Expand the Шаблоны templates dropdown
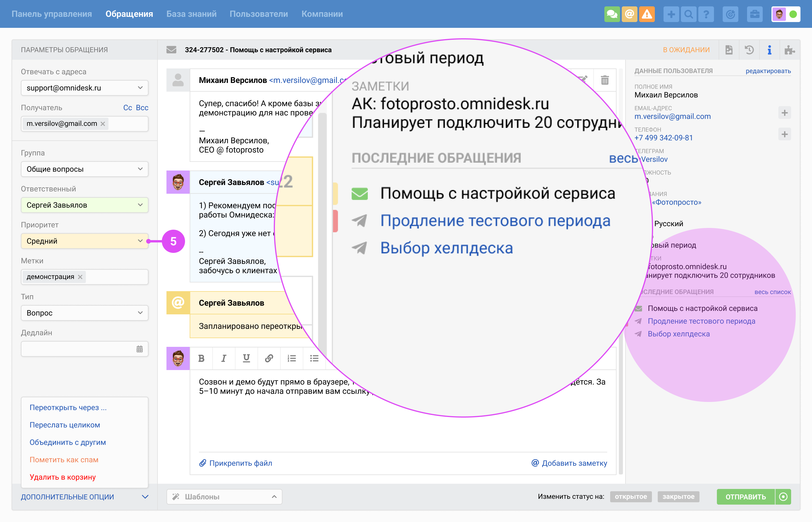Viewport: 812px width, 522px height. pyautogui.click(x=224, y=496)
